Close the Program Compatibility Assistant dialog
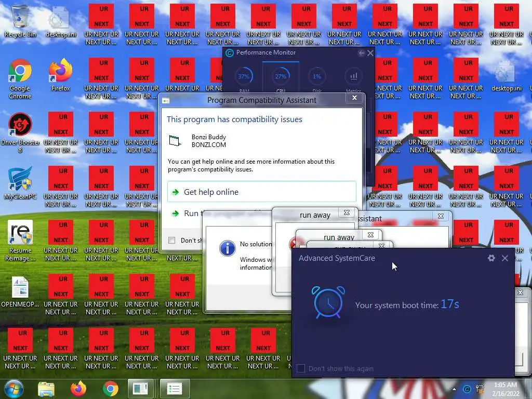532x399 pixels. click(354, 98)
